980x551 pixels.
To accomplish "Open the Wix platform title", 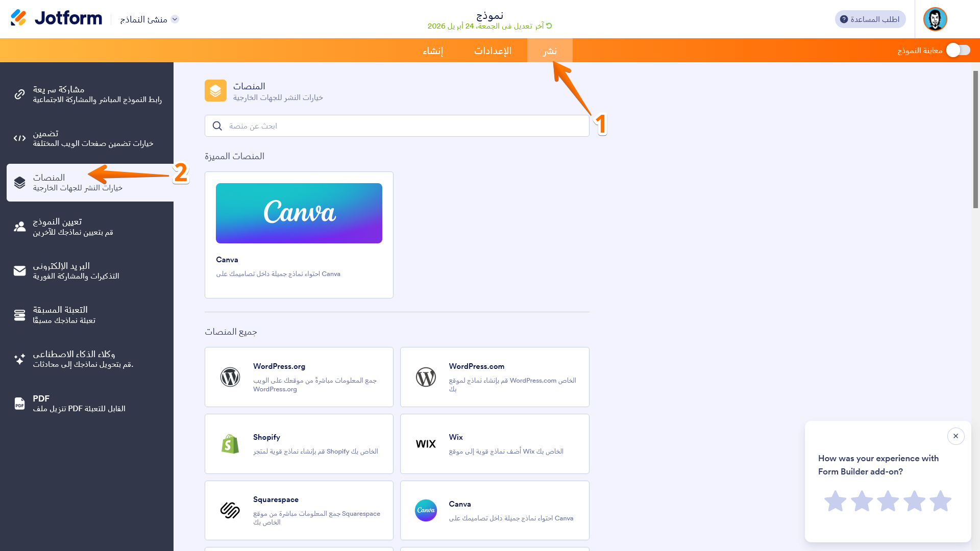I will (456, 437).
